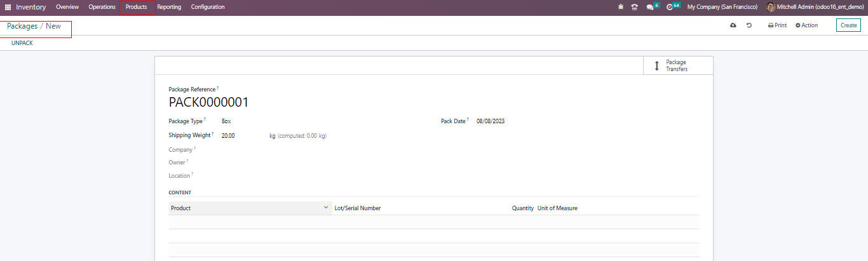Click the UNPACK button
This screenshot has height=261, width=868.
(22, 43)
